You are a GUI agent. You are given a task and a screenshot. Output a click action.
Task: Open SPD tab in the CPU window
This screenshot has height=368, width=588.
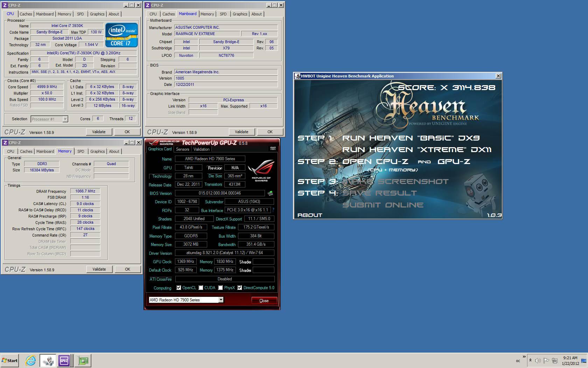[80, 14]
